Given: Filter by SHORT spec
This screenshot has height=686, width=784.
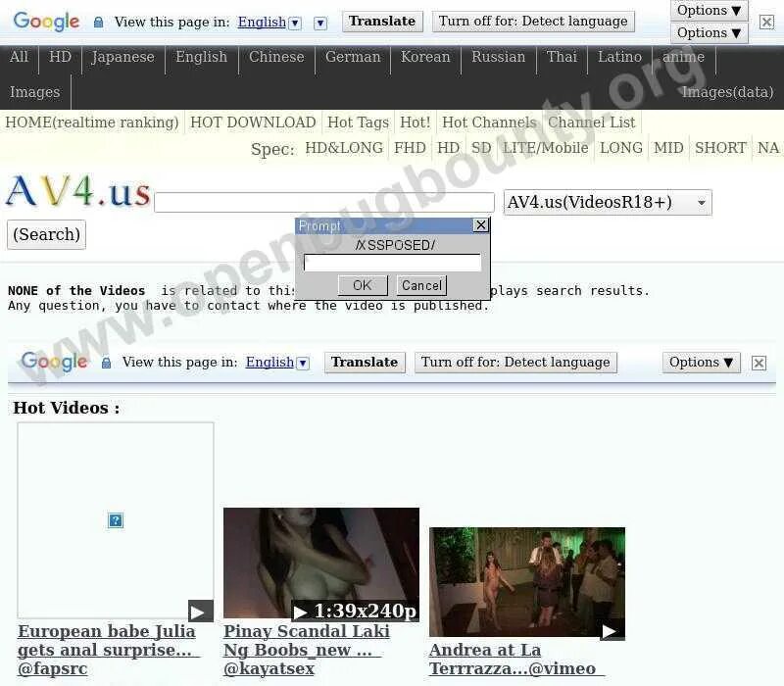Looking at the screenshot, I should (720, 148).
